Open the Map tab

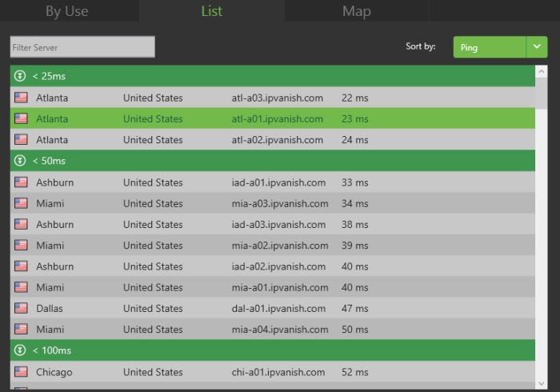[356, 11]
